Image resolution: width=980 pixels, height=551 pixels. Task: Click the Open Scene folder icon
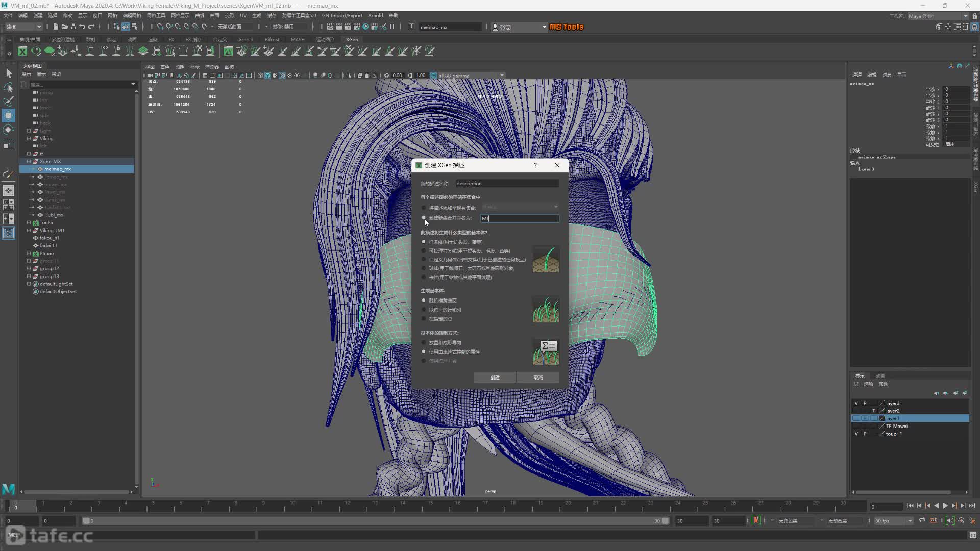[x=64, y=27]
